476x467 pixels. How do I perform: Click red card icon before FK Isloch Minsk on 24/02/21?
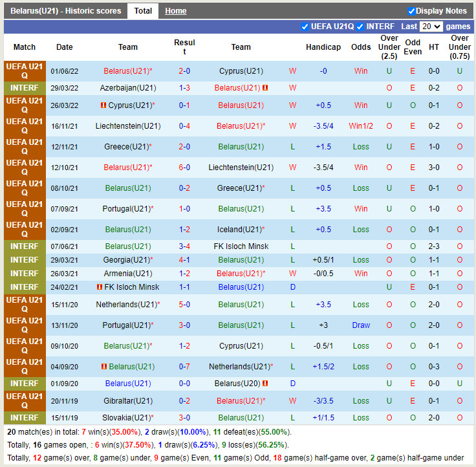tap(99, 287)
